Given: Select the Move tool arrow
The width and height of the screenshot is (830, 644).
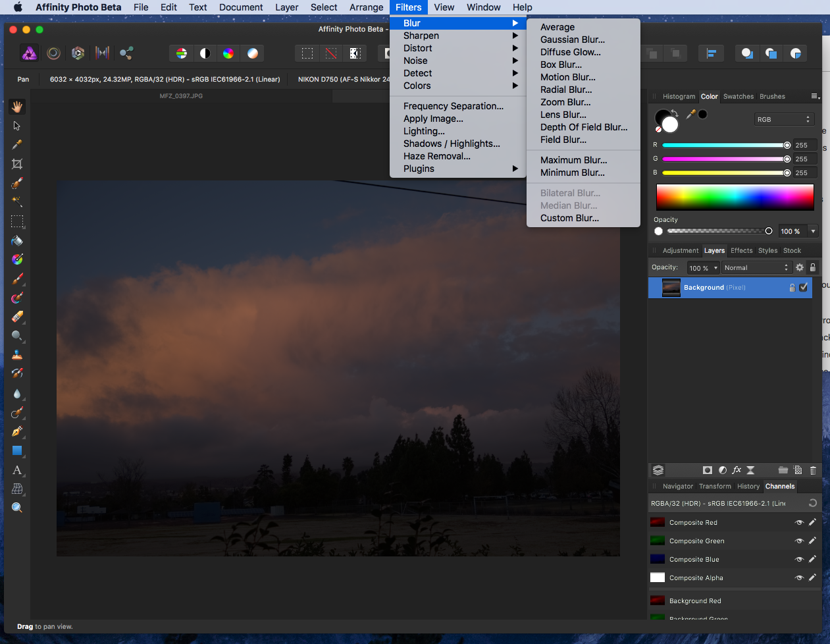Looking at the screenshot, I should [x=17, y=126].
